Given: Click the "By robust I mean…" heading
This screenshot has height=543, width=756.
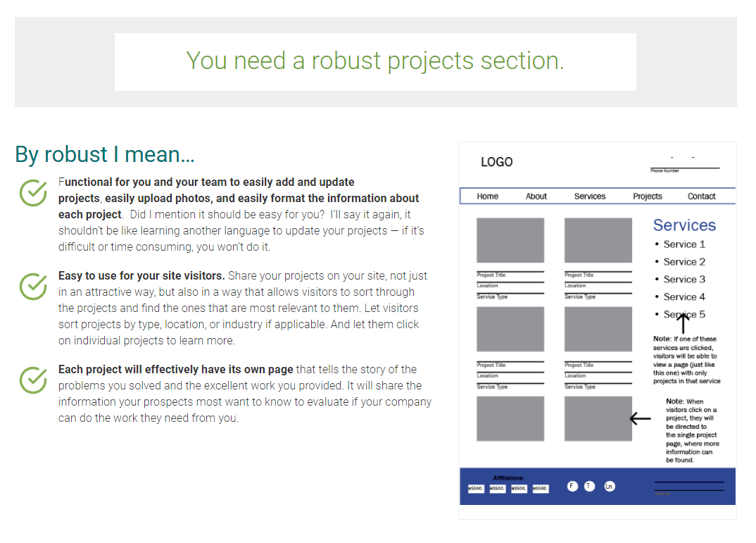Looking at the screenshot, I should point(105,154).
